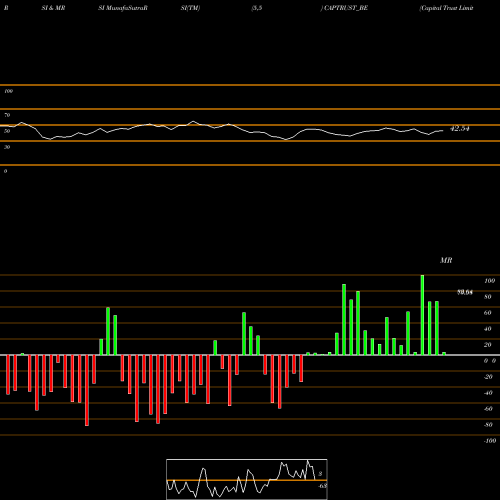Select the 'SI & MR' header text

[53, 8]
